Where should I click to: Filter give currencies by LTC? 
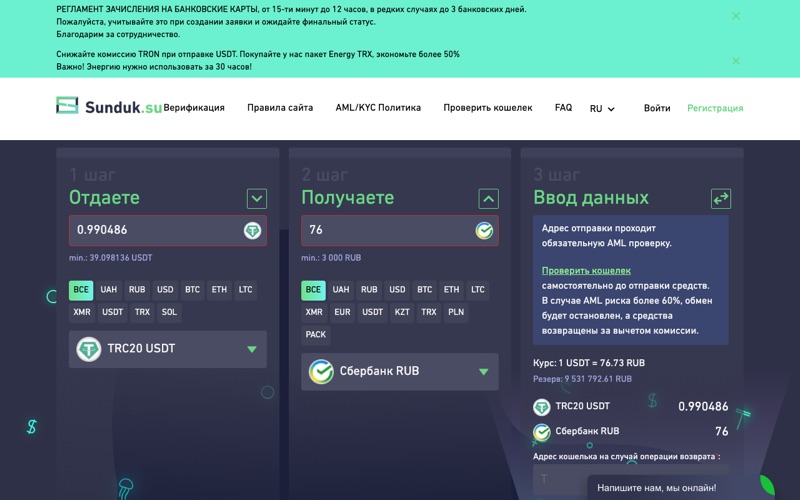(x=245, y=290)
